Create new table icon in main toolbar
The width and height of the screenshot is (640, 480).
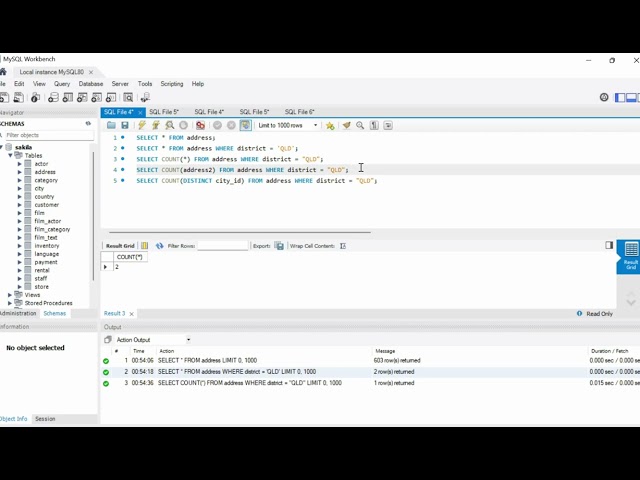68,98
